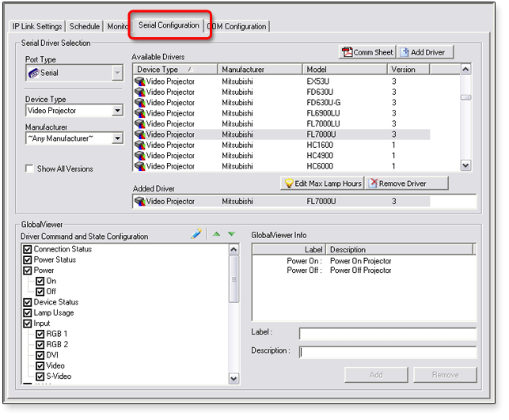509x420 pixels.
Task: Click the Available Drivers list scrollbar down arrow
Action: coord(465,165)
